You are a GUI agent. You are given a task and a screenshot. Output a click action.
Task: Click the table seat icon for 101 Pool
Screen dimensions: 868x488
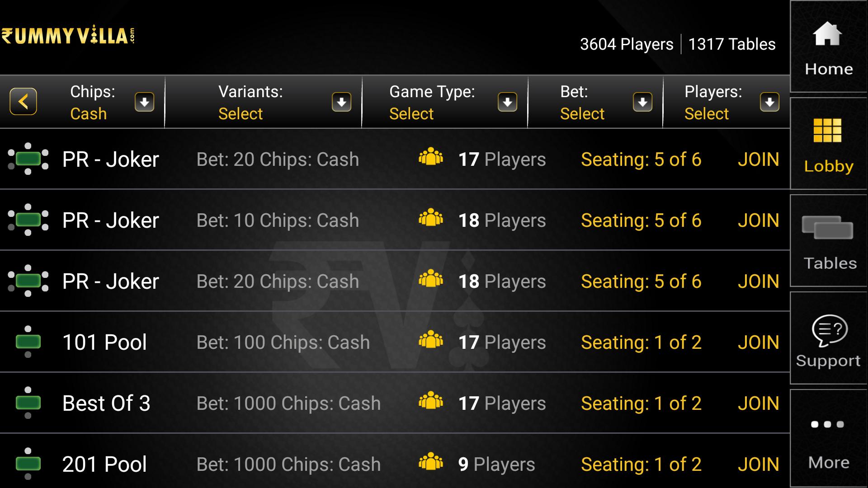(28, 342)
